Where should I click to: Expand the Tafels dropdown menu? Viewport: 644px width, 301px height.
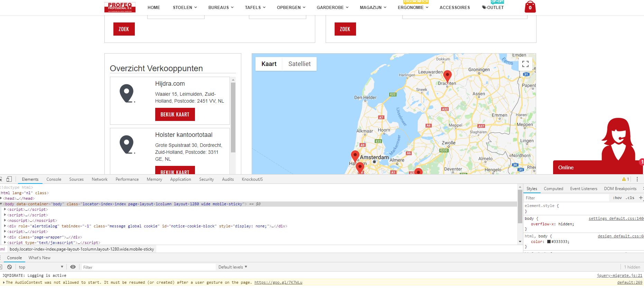[x=255, y=8]
